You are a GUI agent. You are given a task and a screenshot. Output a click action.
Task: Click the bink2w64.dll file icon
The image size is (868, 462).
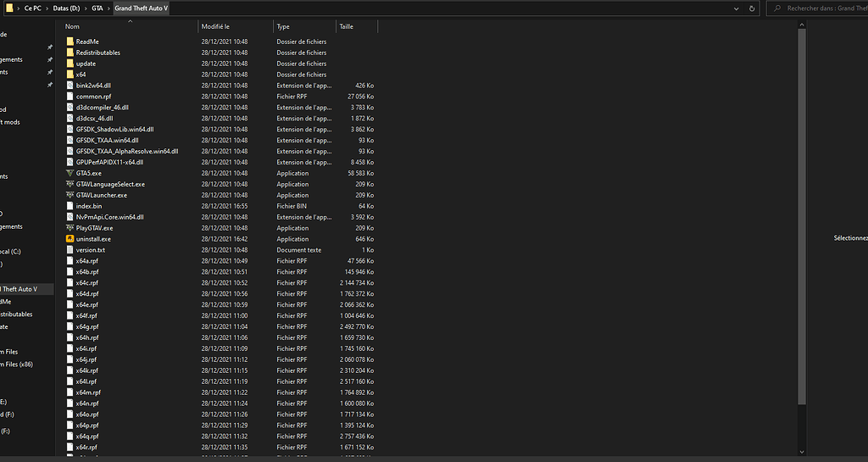pyautogui.click(x=70, y=86)
